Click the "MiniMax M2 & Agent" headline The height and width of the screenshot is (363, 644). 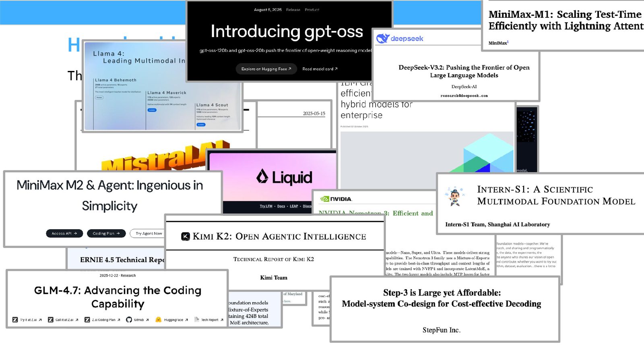point(109,195)
